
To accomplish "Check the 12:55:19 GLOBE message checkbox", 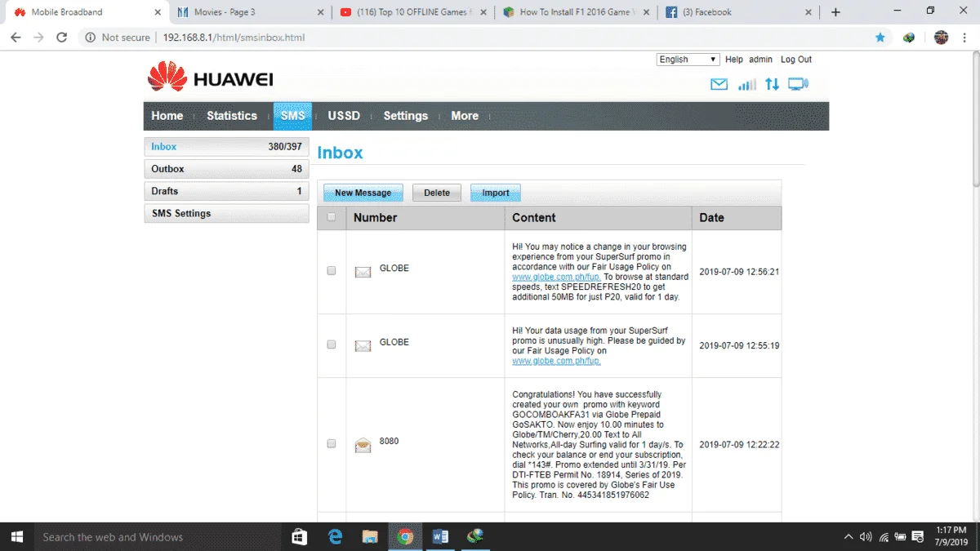I will pos(331,344).
